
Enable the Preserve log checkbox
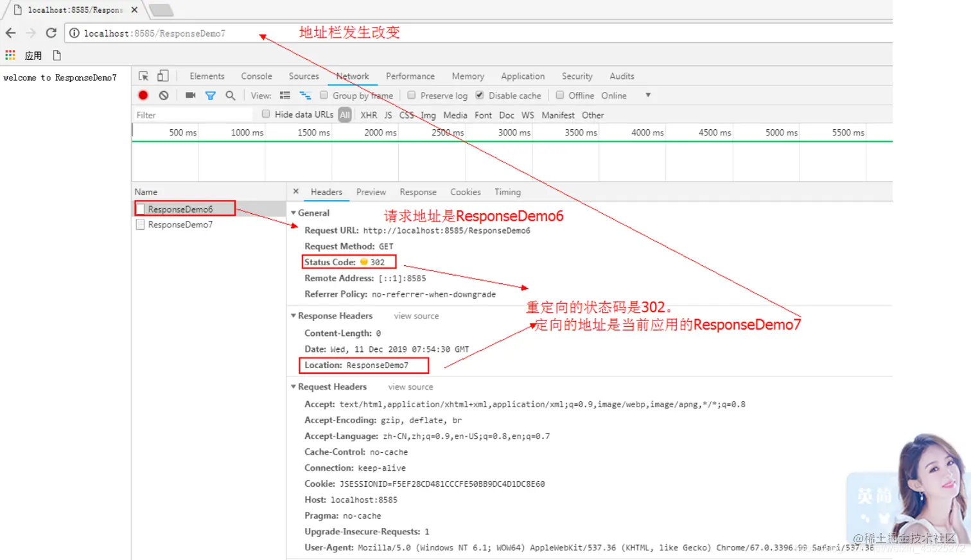[x=412, y=95]
